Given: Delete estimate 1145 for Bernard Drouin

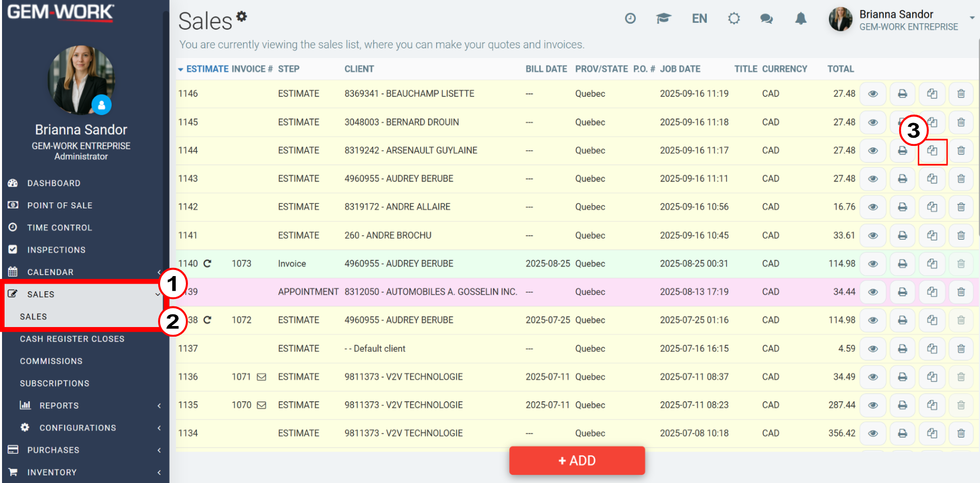Looking at the screenshot, I should point(961,122).
